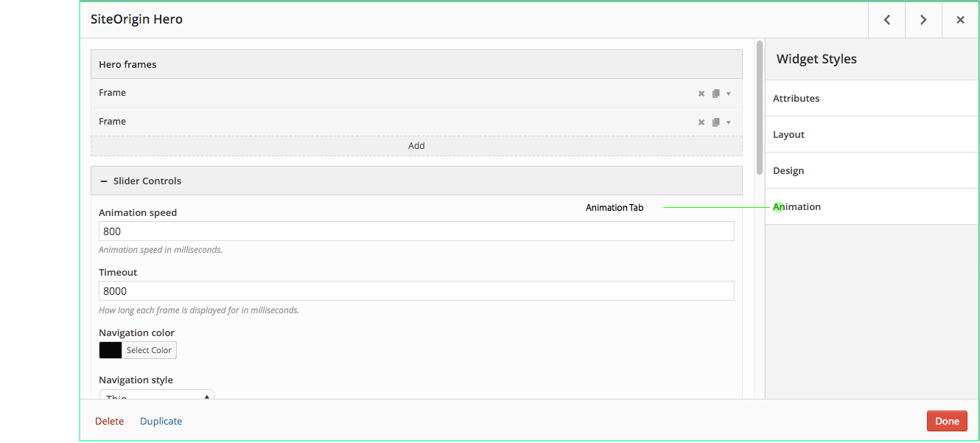
Task: Open the Attributes widget styles section
Action: coord(872,98)
